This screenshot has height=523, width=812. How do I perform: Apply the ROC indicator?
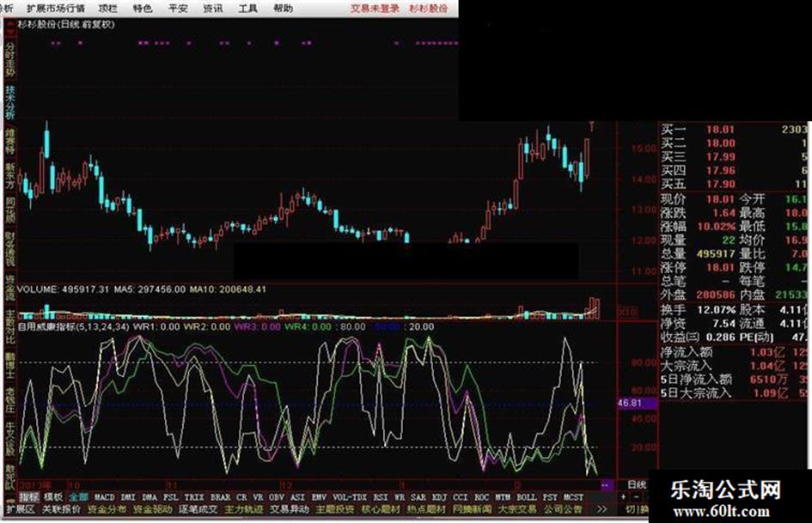[481, 497]
